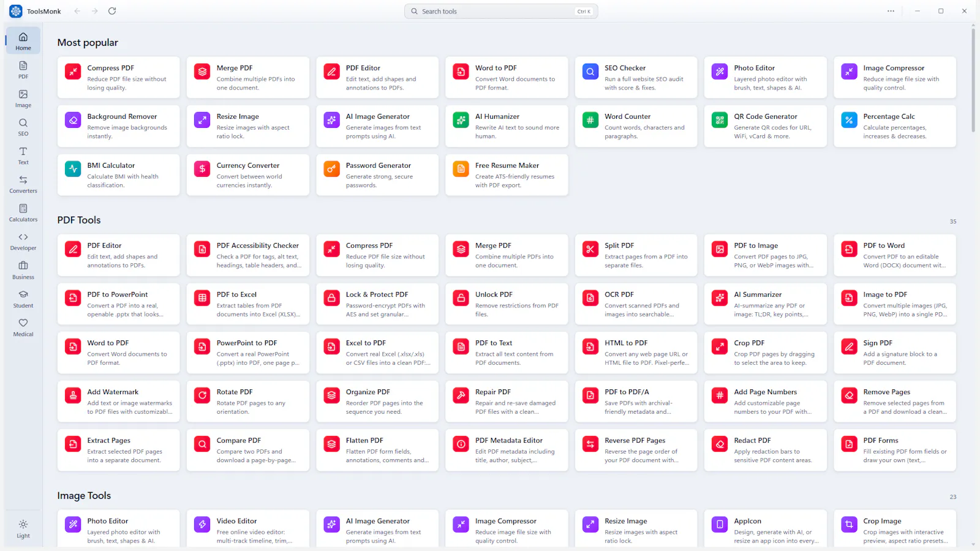
Task: Click the ToolsMonk app logo
Action: (16, 11)
